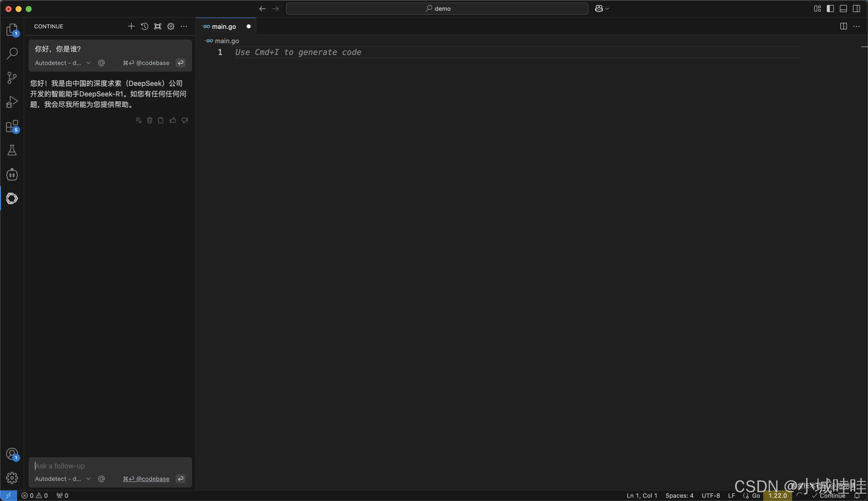Viewport: 868px width, 501px height.
Task: Open the Continue extension sidebar icon
Action: [x=12, y=199]
